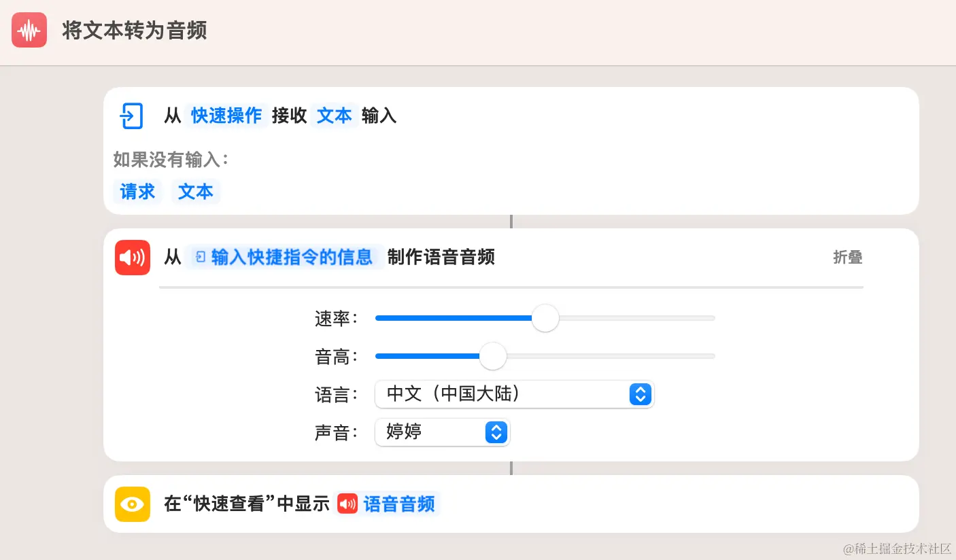This screenshot has height=560, width=956.
Task: Click the 音高 pitch slider
Action: [x=545, y=355]
